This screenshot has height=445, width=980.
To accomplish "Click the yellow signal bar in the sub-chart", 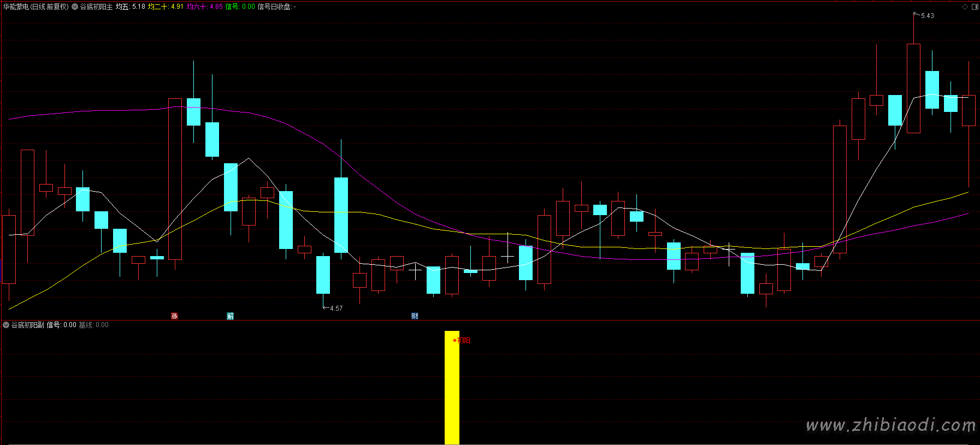I will [x=452, y=388].
